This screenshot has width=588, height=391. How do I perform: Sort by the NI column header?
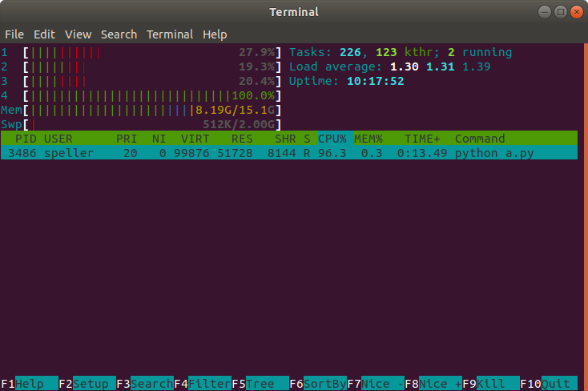[159, 139]
